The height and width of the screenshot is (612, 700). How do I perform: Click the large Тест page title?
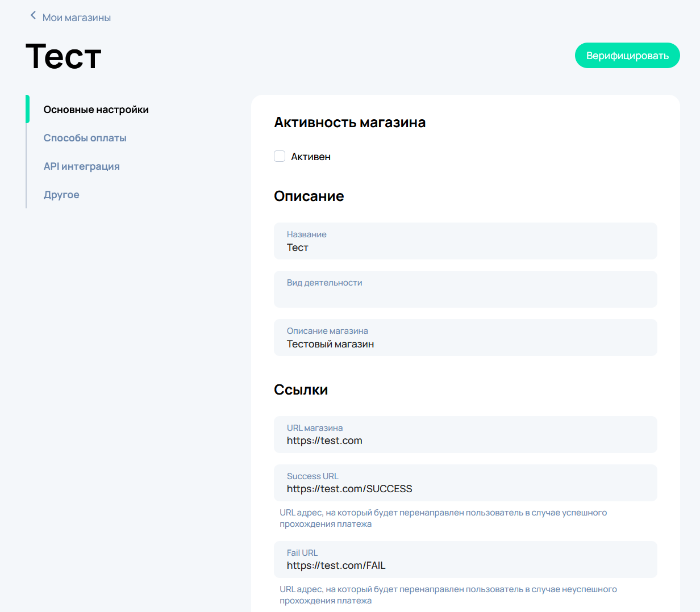point(64,56)
